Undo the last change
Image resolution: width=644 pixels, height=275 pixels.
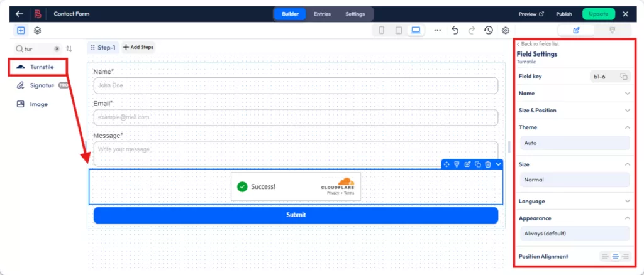pos(455,30)
